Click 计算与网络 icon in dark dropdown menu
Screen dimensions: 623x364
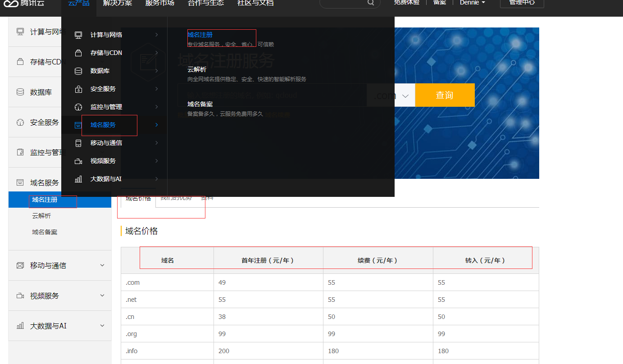pyautogui.click(x=78, y=35)
